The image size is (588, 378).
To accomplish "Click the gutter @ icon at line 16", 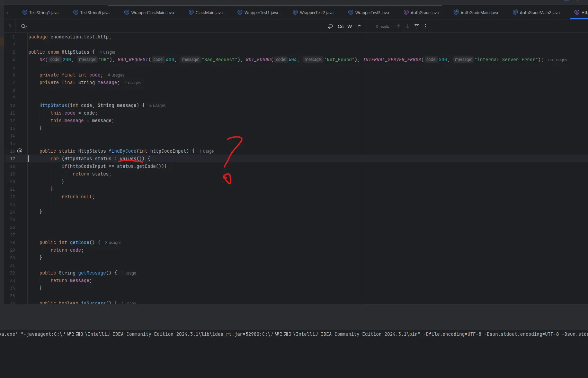I will 20,151.
